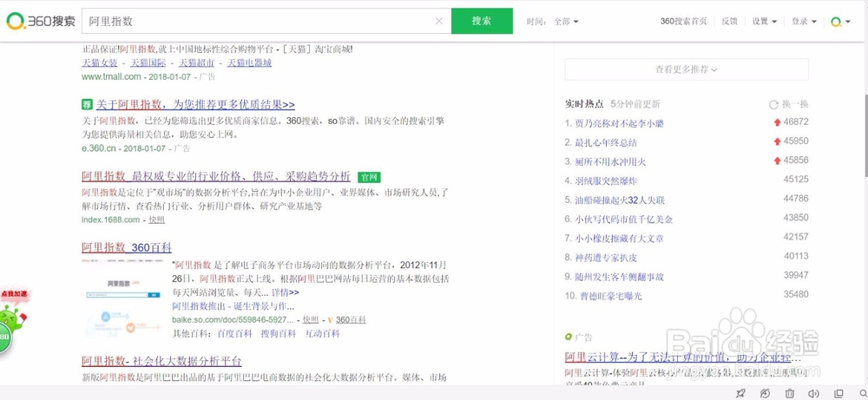The height and width of the screenshot is (400, 868).
Task: Click the e.360.cn URL text
Action: (99, 148)
